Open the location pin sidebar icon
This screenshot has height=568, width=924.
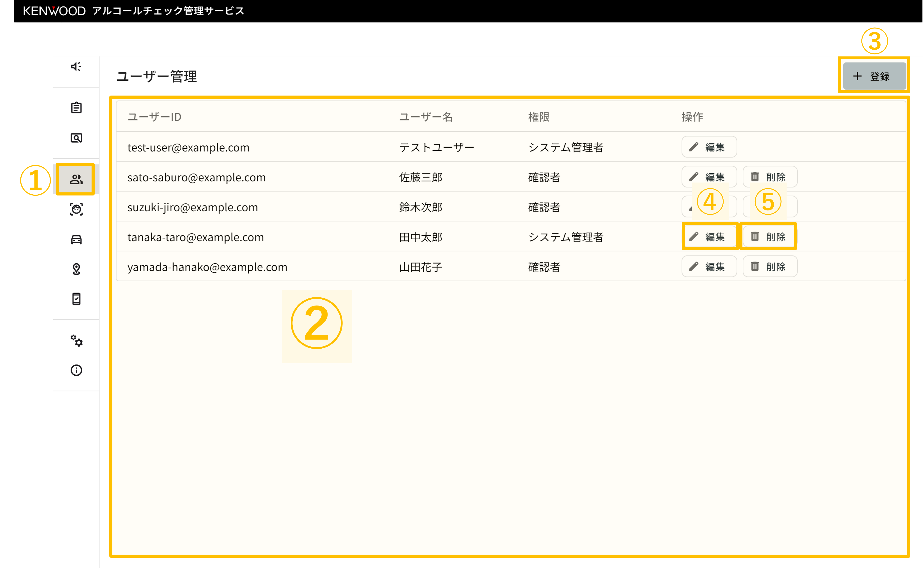tap(76, 269)
